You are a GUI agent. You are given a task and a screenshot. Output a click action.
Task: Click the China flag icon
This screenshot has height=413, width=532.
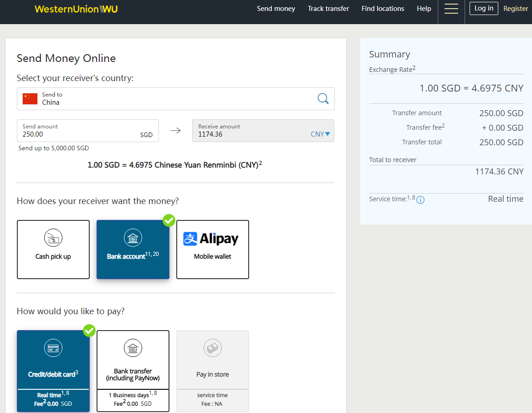(30, 99)
